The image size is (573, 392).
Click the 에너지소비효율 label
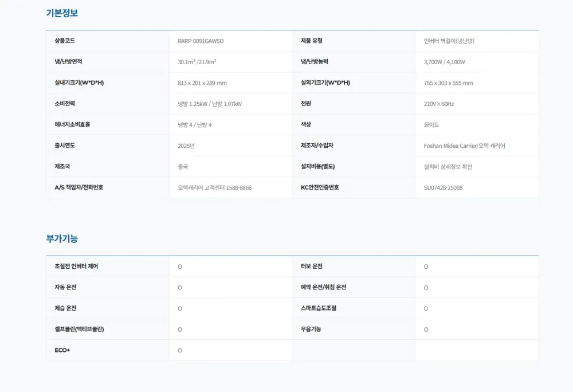pyautogui.click(x=72, y=124)
